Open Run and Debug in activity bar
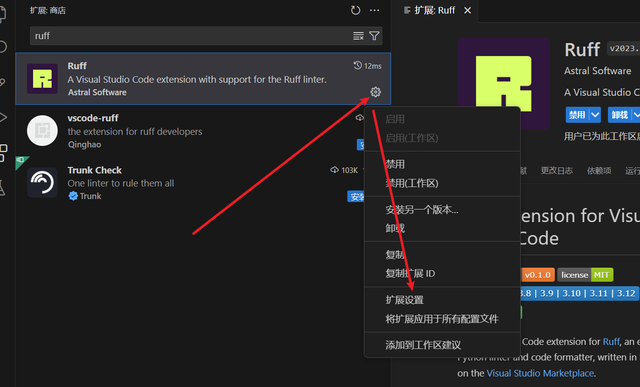640x387 pixels. pyautogui.click(x=3, y=118)
